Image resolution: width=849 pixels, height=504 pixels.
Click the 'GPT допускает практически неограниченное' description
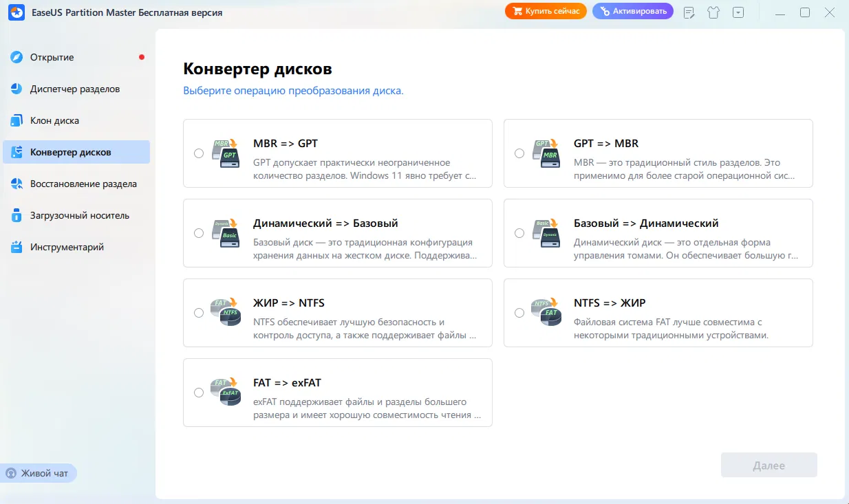(x=365, y=169)
